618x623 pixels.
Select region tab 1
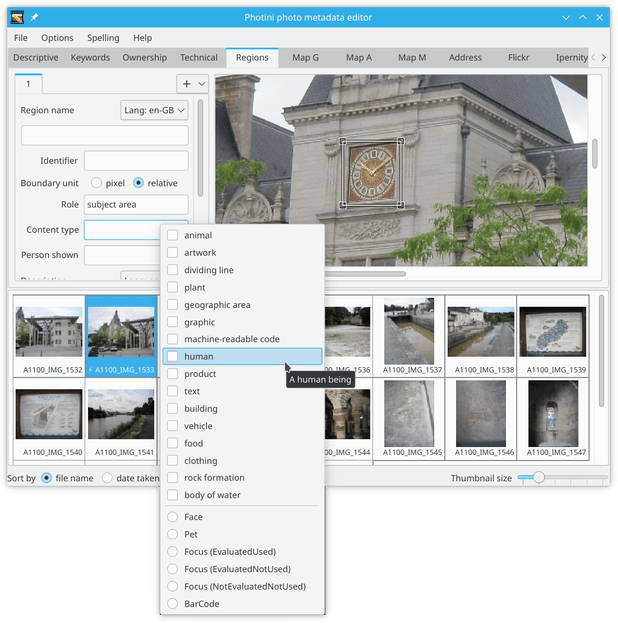[28, 84]
